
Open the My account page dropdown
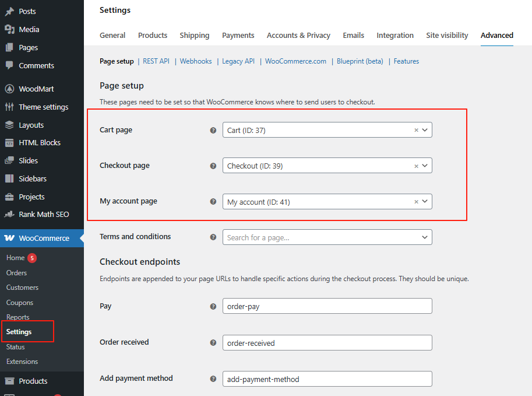click(425, 202)
